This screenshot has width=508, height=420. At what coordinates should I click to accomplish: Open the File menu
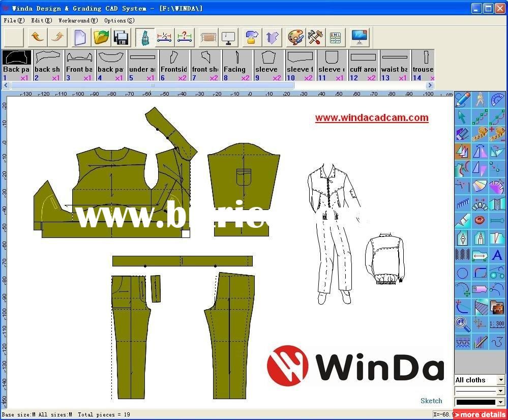coord(14,20)
